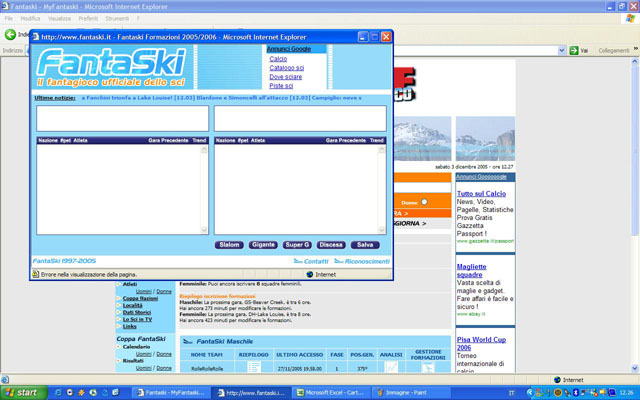The height and width of the screenshot is (400, 640).
Task: Click the left empty text box in popup
Action: coord(122,118)
